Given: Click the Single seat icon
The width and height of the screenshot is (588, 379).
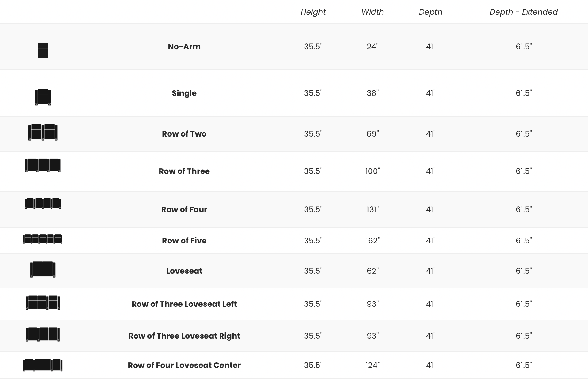Looking at the screenshot, I should point(43,97).
